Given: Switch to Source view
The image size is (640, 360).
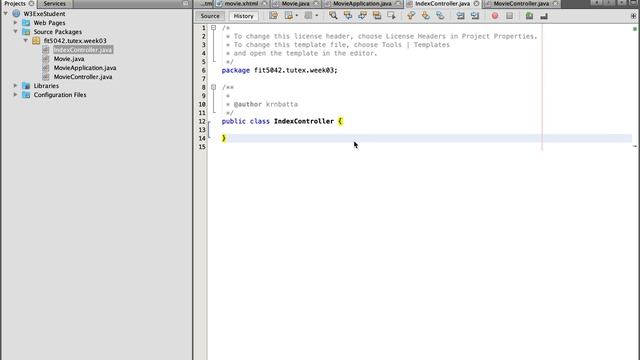Looking at the screenshot, I should (x=210, y=16).
